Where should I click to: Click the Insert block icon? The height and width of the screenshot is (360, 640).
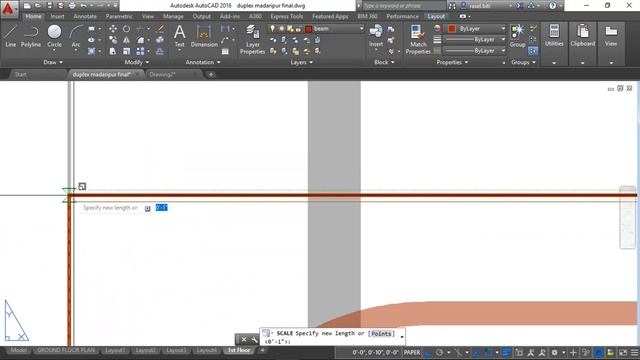[x=376, y=36]
